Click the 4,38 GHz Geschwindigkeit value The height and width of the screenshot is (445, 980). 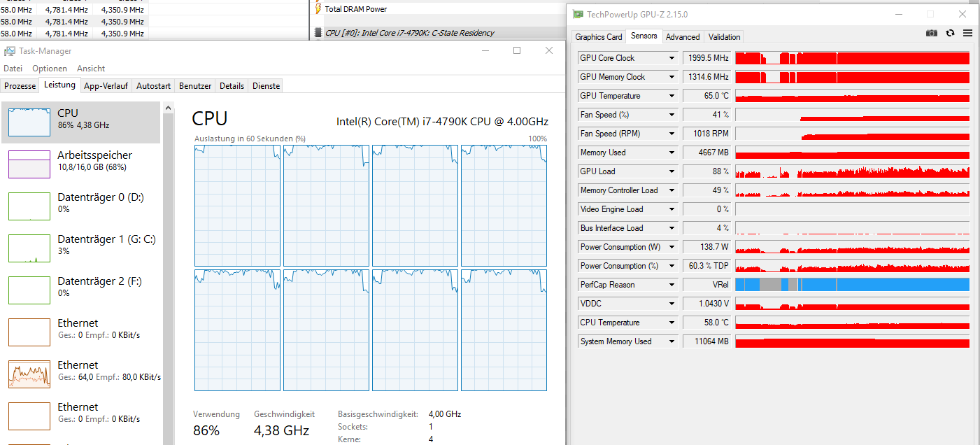pos(281,430)
